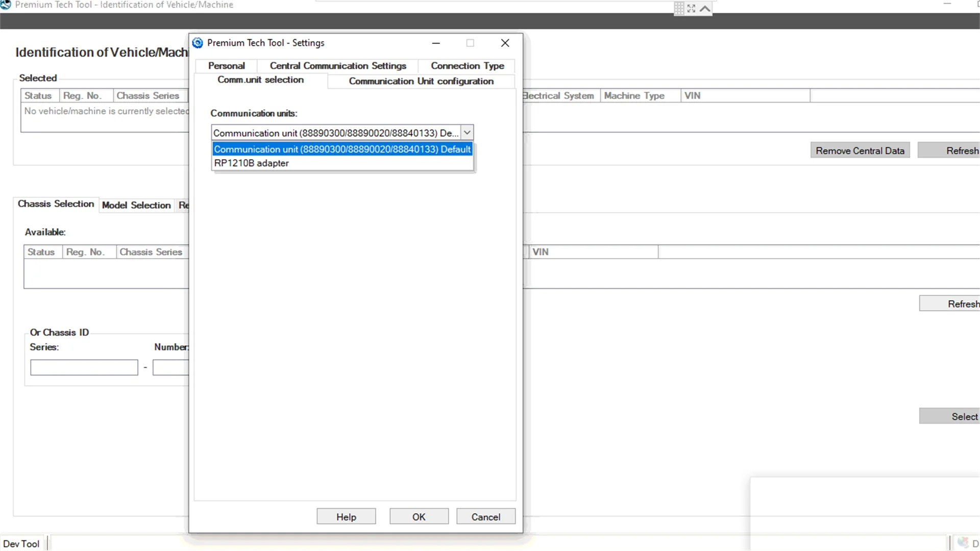Click the Select button in main window
The width and height of the screenshot is (980, 551).
click(950, 416)
